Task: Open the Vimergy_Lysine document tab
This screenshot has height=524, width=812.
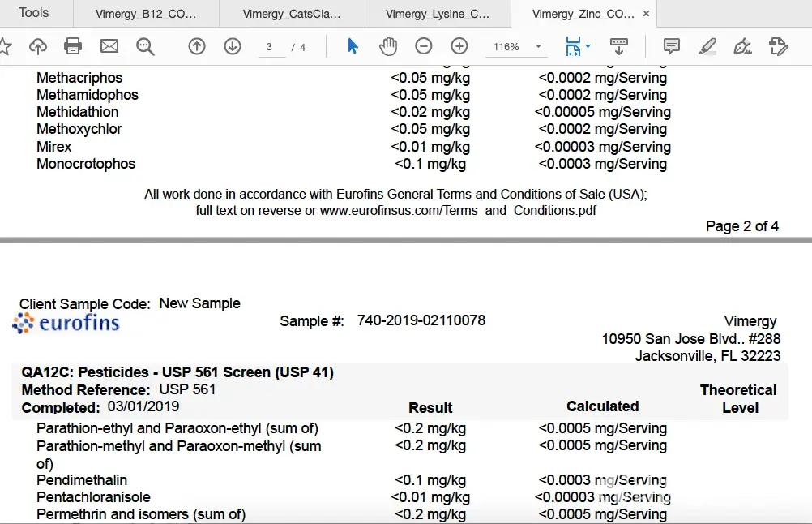Action: [x=438, y=14]
